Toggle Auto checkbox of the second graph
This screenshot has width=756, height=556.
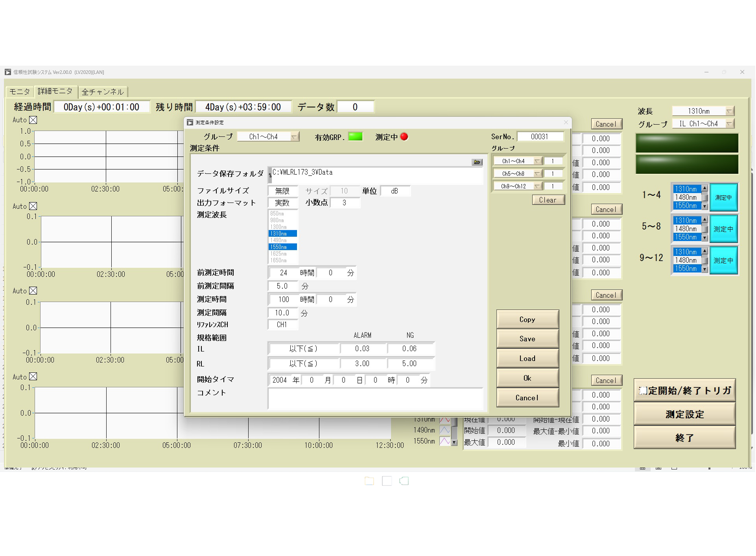coord(33,206)
